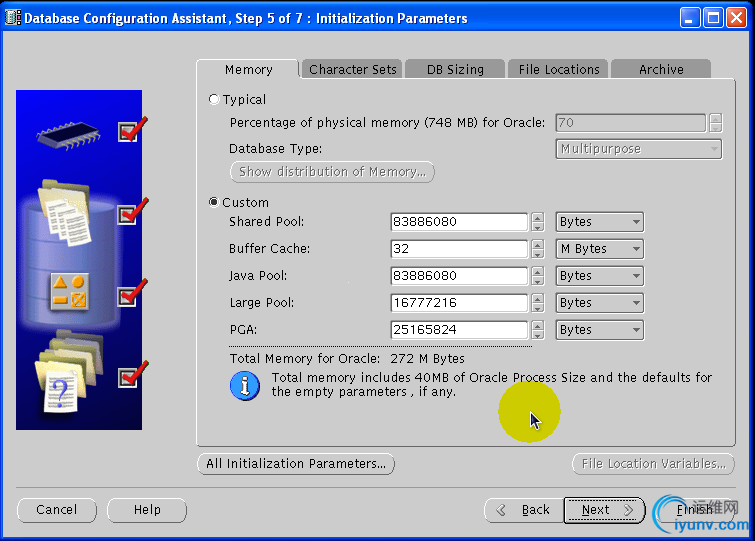Click the blue information icon
The image size is (755, 541).
tap(245, 386)
